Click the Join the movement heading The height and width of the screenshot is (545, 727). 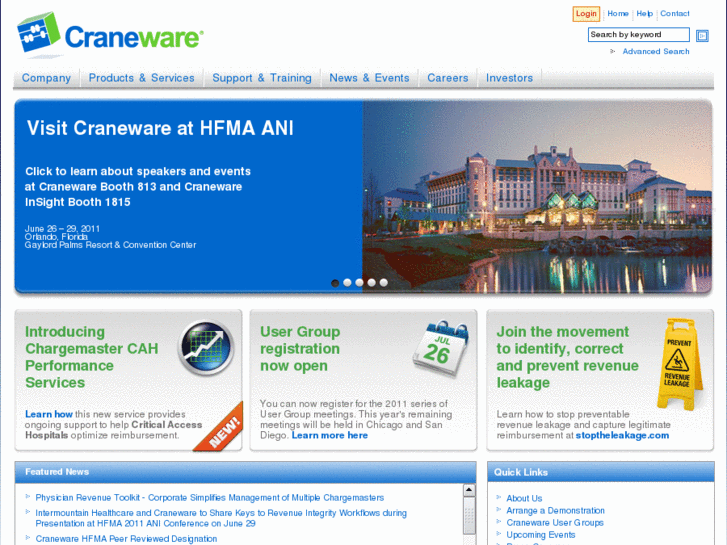point(568,357)
